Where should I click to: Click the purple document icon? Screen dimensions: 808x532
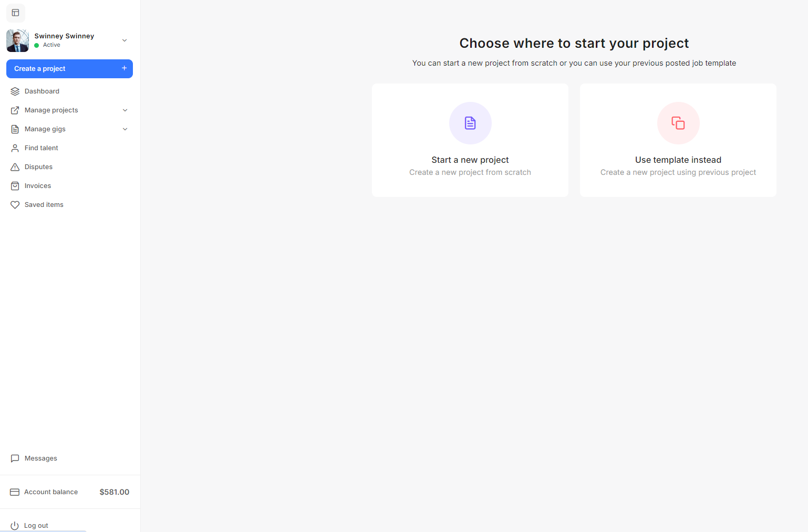(x=470, y=123)
